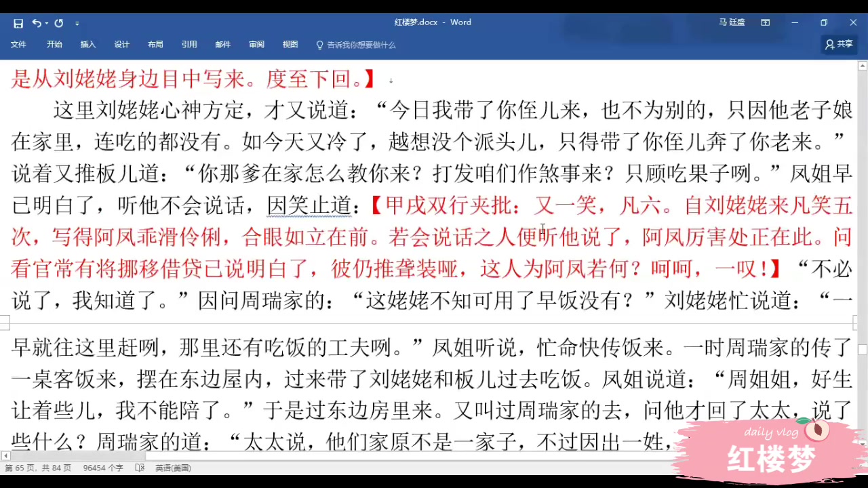
Task: Open the 文件 (File) tab
Action: [x=18, y=45]
